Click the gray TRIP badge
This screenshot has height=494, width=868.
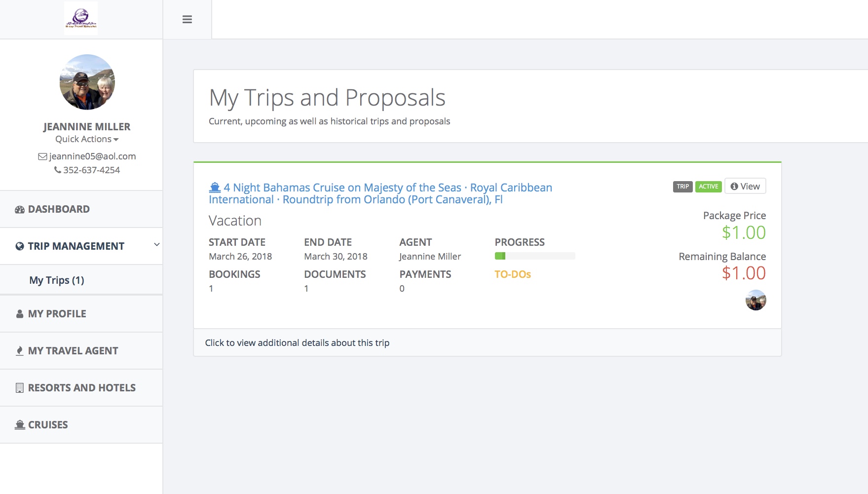(x=683, y=187)
